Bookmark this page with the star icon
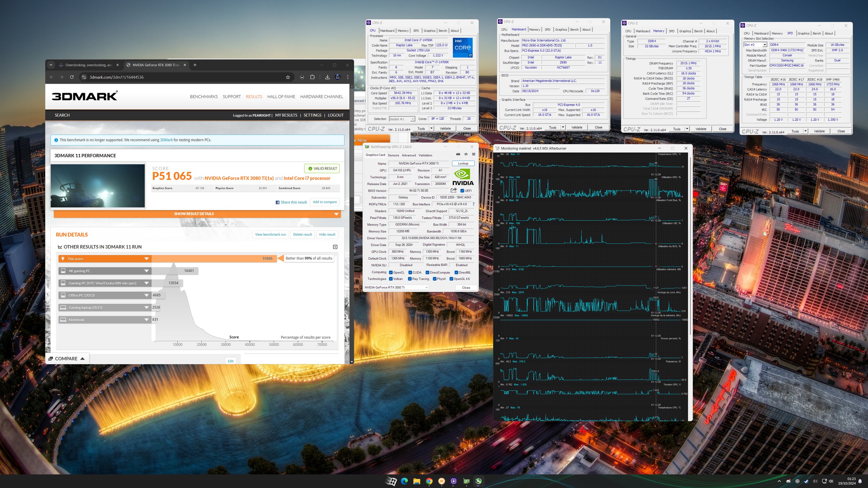 [x=288, y=77]
